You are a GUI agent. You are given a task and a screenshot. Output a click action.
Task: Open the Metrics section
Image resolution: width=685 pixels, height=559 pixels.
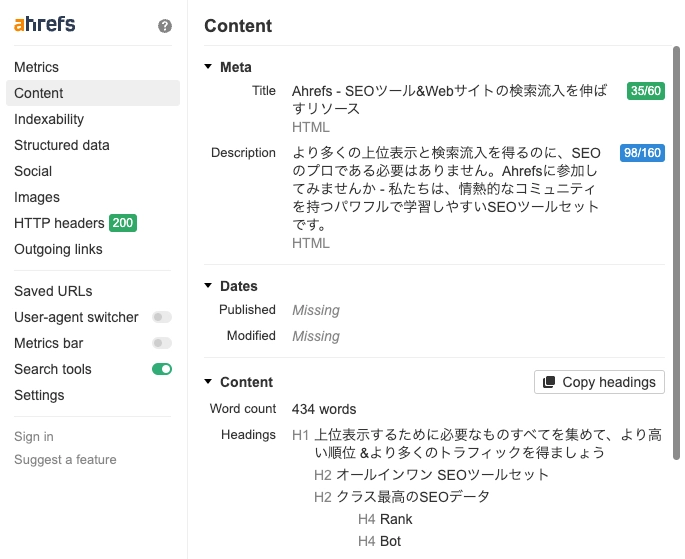pos(36,67)
